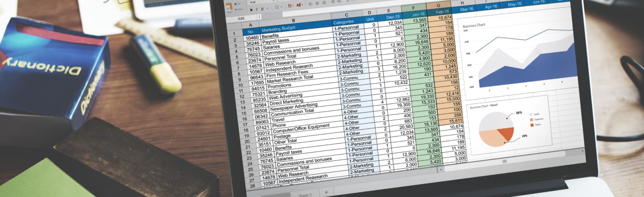Apply the fill color bucket icon

tap(290, 5)
